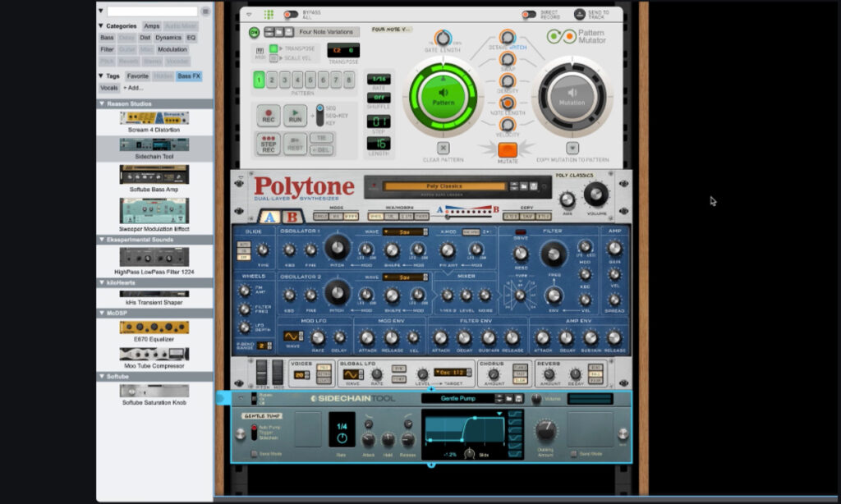The image size is (841, 504).
Task: Toggle the Transpose MIDI button
Action: pos(273,48)
